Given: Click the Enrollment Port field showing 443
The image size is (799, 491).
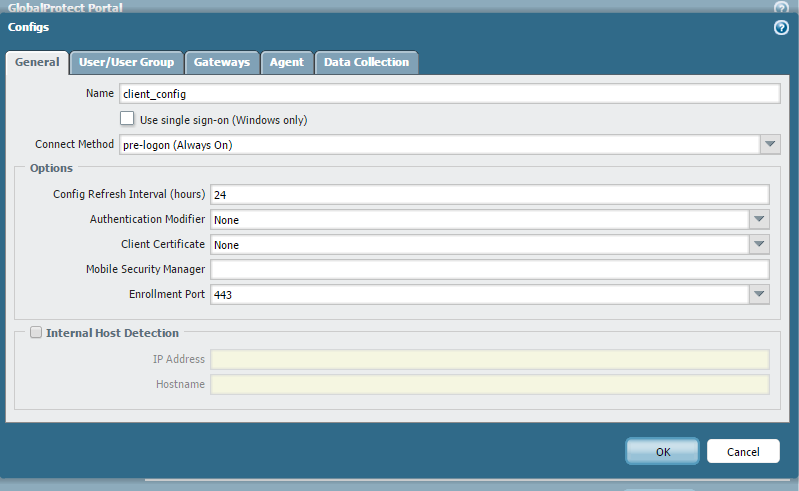Looking at the screenshot, I should (x=480, y=294).
